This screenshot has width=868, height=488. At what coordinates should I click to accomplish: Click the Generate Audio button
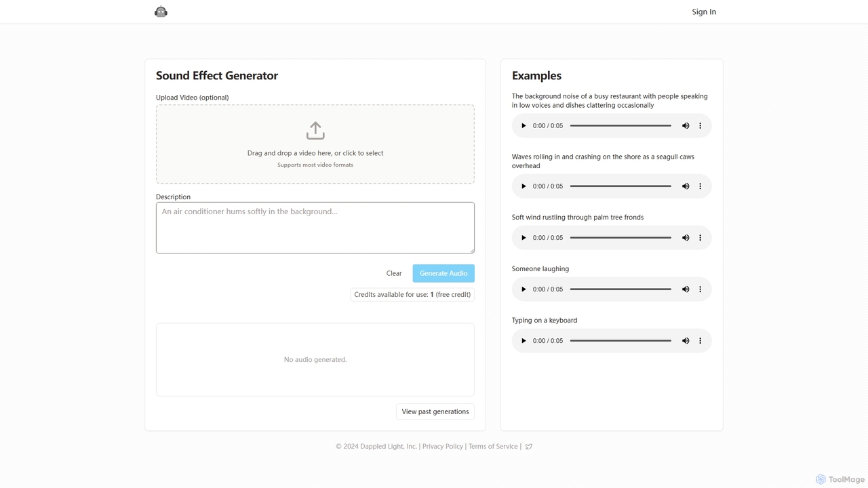pos(443,273)
